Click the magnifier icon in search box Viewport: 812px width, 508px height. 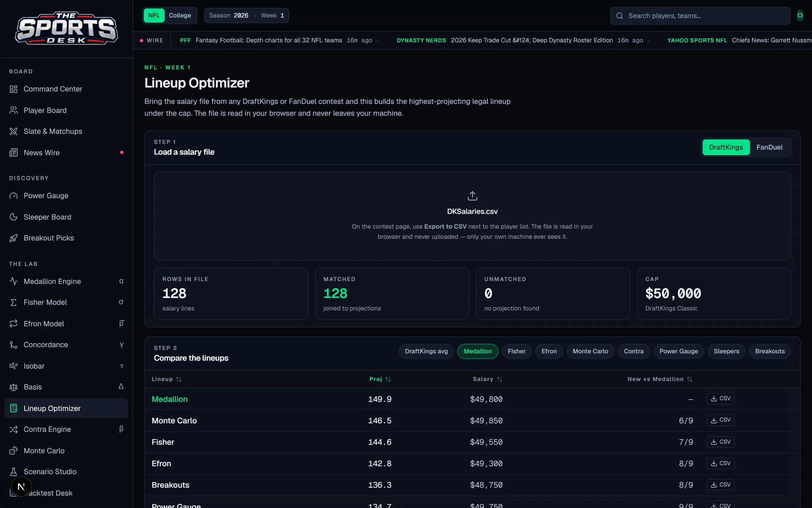(620, 16)
